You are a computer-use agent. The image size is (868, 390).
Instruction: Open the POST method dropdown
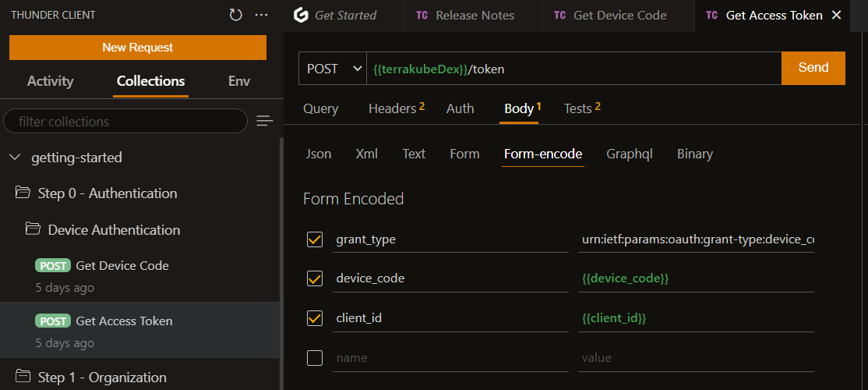tap(333, 69)
